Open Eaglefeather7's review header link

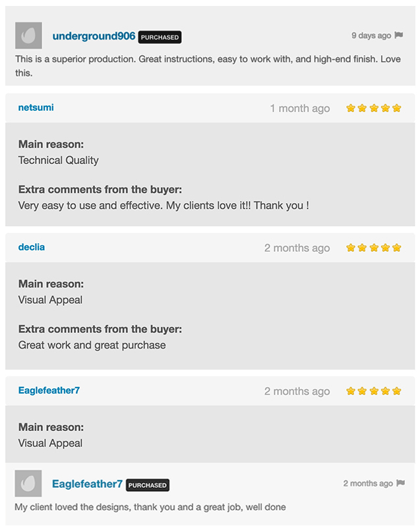[49, 390]
